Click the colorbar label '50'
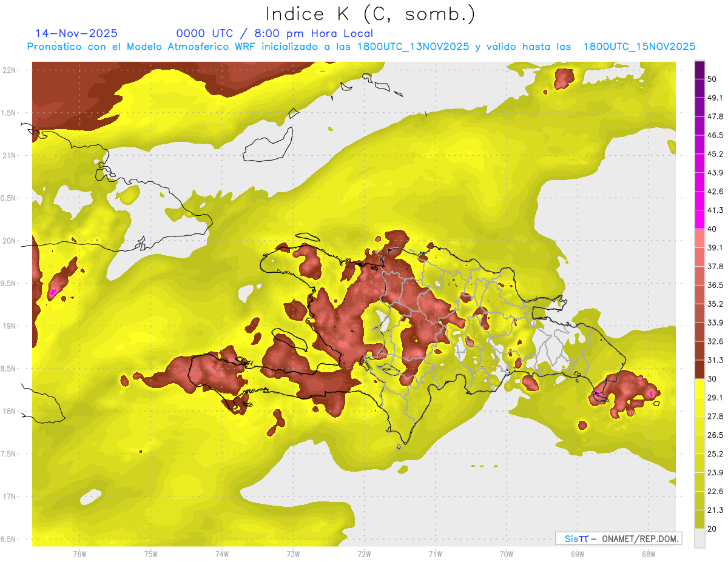The width and height of the screenshot is (728, 562). click(712, 79)
